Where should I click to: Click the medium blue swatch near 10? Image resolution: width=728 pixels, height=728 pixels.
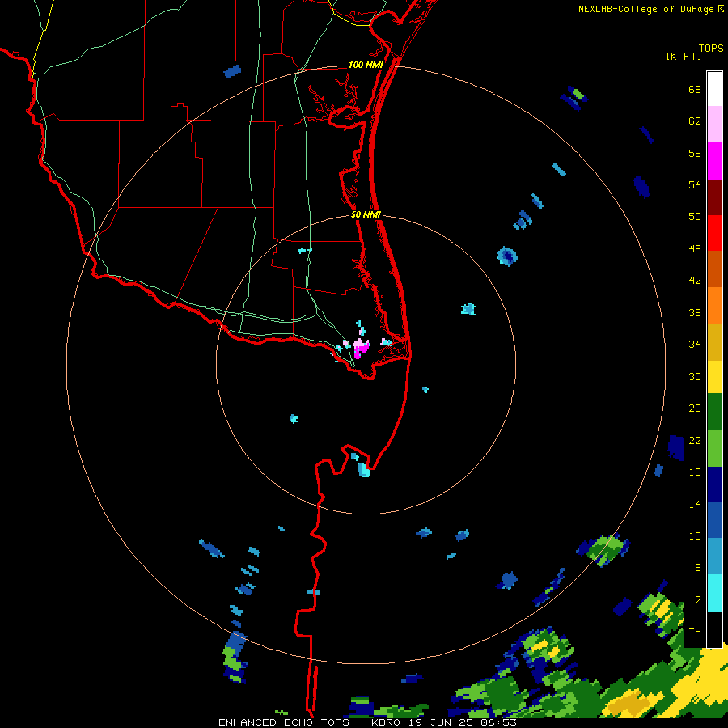click(714, 520)
